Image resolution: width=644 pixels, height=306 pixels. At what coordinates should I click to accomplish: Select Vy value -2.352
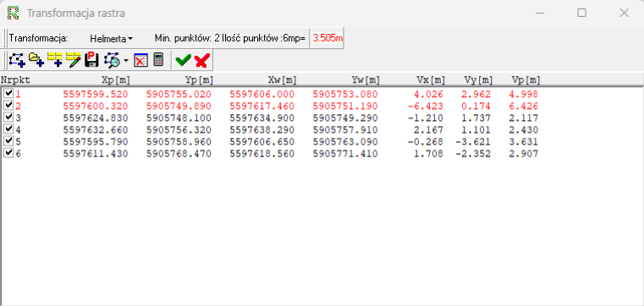473,154
